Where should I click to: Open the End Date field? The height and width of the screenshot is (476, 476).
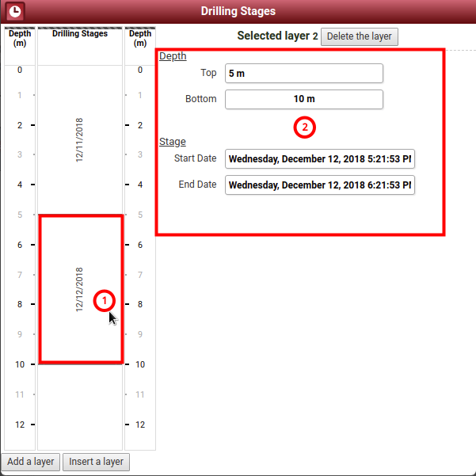319,185
